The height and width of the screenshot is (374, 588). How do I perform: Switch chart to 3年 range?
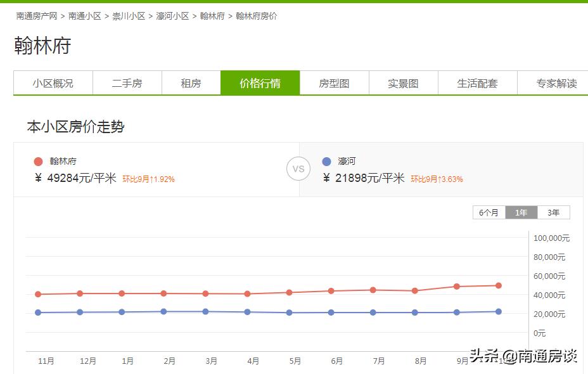click(x=553, y=213)
